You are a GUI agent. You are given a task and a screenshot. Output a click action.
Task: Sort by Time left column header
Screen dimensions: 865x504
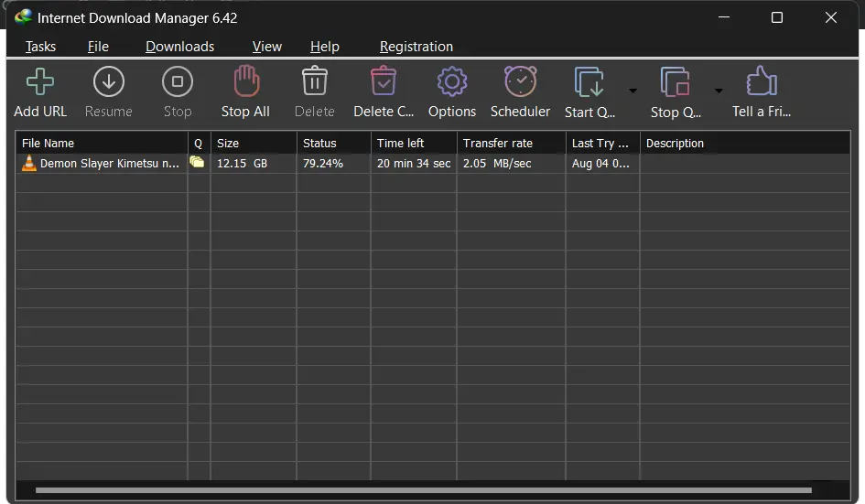click(x=413, y=144)
